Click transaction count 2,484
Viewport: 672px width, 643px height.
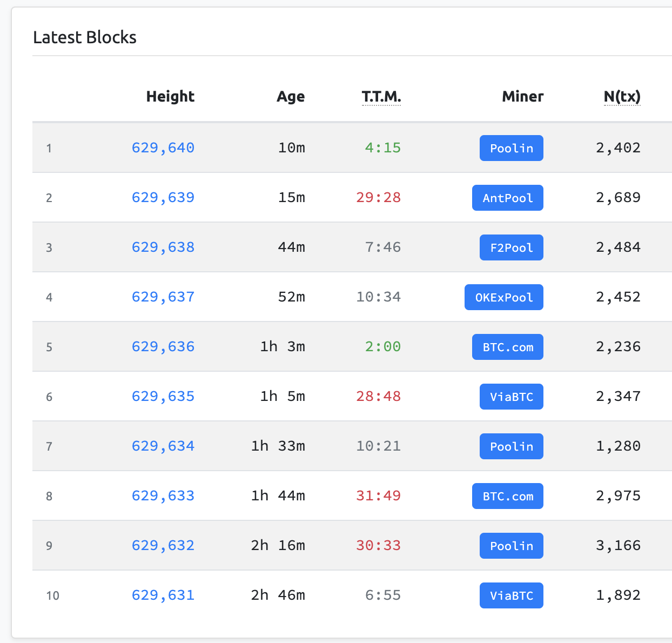pyautogui.click(x=619, y=247)
